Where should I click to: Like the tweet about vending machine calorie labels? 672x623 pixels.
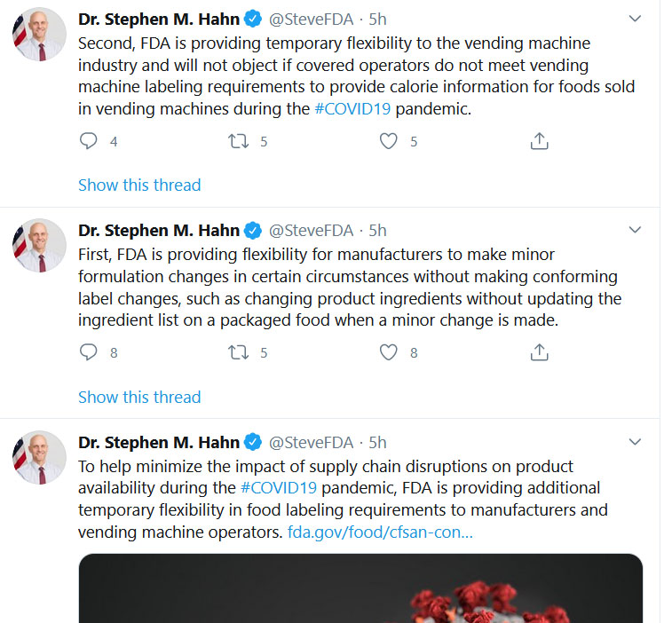coord(389,141)
